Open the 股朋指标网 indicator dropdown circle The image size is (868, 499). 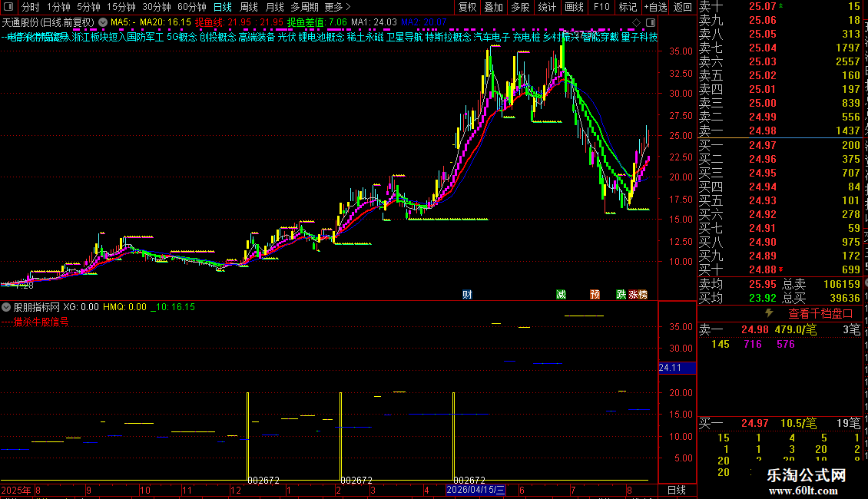click(6, 306)
